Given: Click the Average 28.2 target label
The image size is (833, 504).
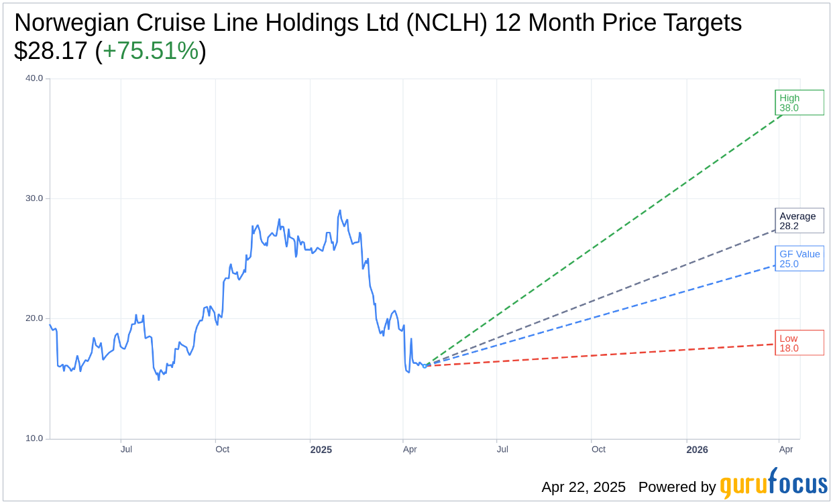Looking at the screenshot, I should tap(799, 220).
